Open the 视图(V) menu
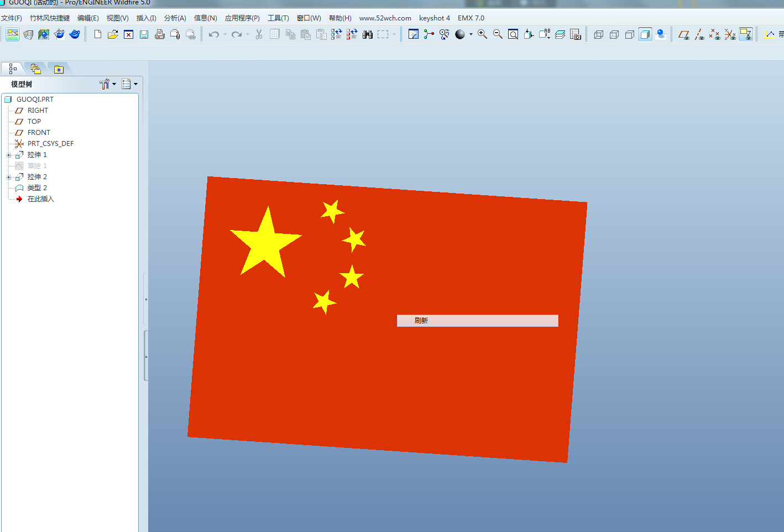Screen dimensions: 784x532 click(117, 18)
